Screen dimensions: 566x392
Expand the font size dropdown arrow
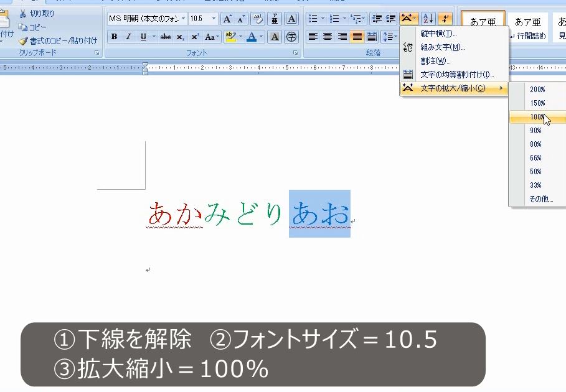pos(214,19)
